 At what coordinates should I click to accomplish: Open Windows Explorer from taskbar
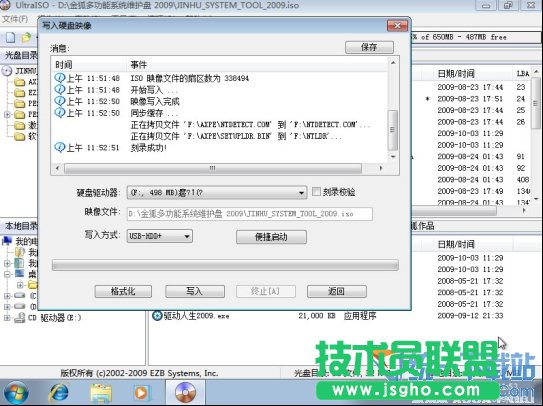pyautogui.click(x=101, y=394)
